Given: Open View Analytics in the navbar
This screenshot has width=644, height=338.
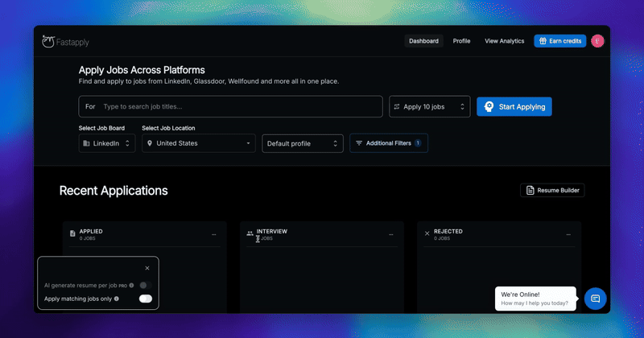Looking at the screenshot, I should (x=504, y=41).
